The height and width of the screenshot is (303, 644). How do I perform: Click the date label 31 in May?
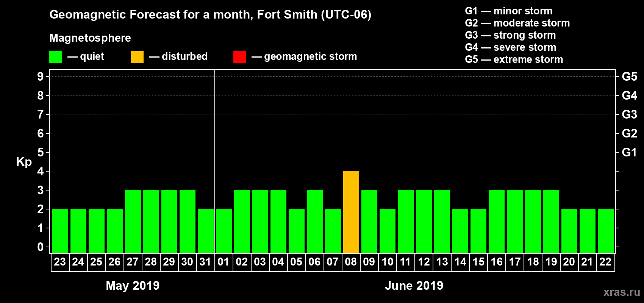click(x=205, y=262)
